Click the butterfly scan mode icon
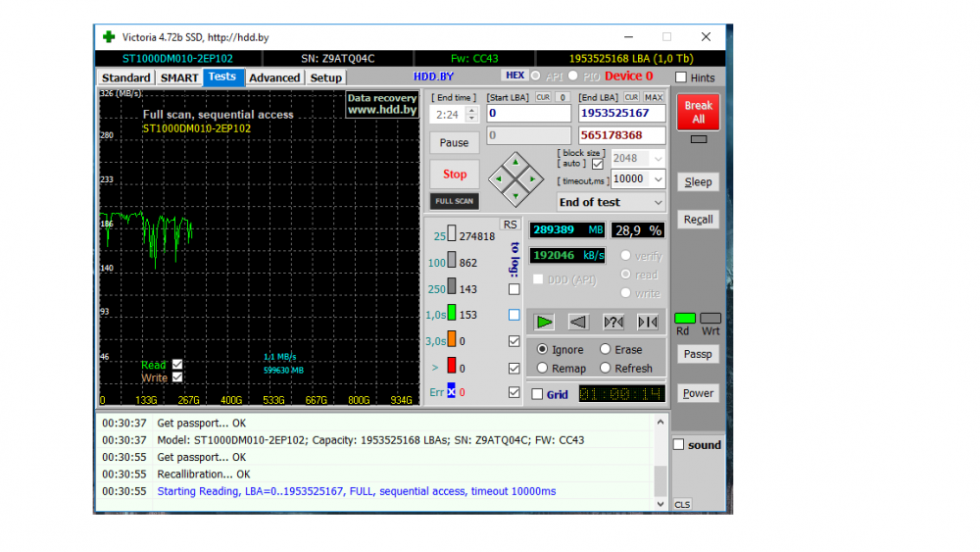Screen dimensions: 980x552 [x=647, y=322]
